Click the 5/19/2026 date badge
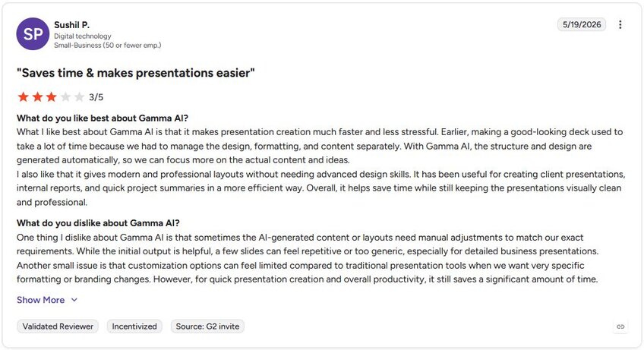Image resolution: width=644 pixels, height=350 pixels. coord(582,24)
